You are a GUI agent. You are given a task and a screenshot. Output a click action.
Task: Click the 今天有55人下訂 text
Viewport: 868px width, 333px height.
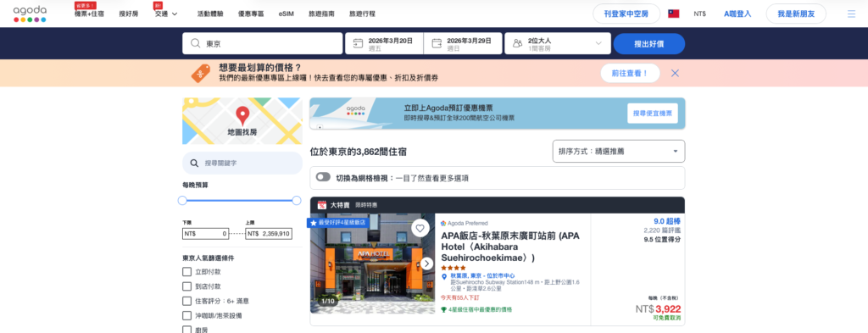point(459,297)
